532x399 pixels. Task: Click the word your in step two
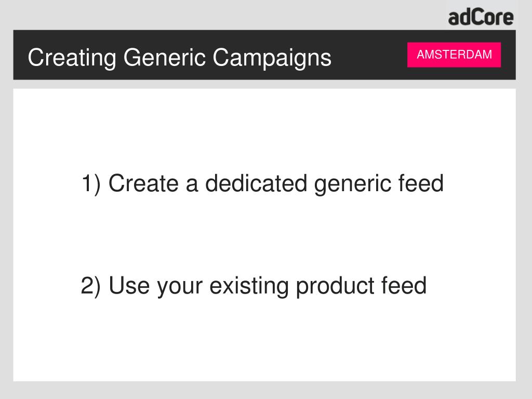pos(179,288)
